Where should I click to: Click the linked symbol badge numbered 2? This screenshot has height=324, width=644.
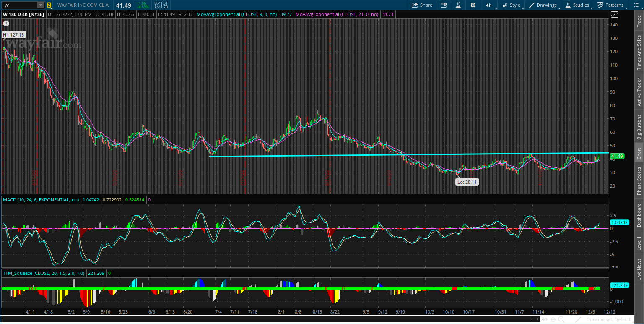(x=49, y=5)
